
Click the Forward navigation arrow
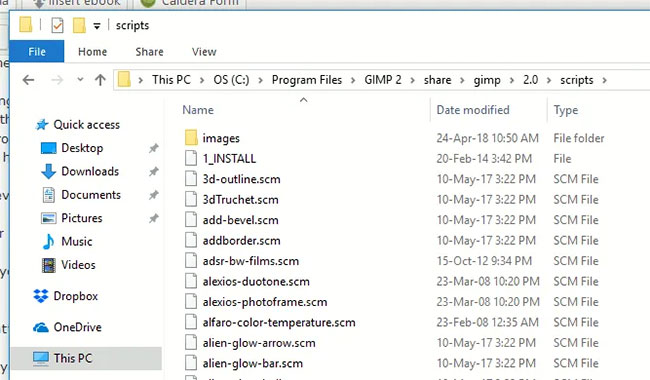coord(57,80)
